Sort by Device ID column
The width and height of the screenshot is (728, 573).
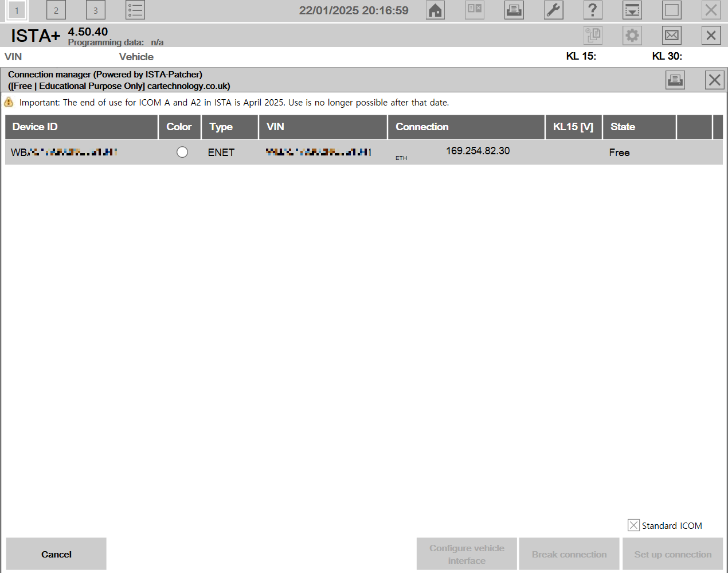(x=81, y=127)
